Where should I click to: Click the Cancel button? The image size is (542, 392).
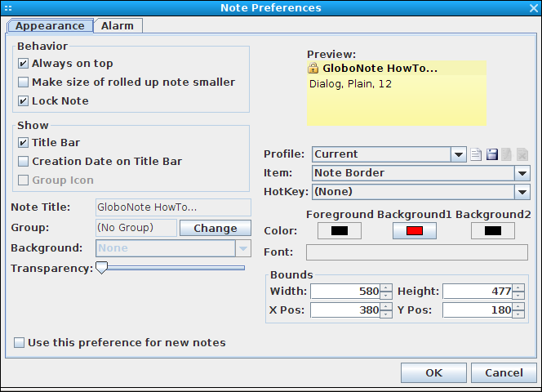tap(504, 372)
